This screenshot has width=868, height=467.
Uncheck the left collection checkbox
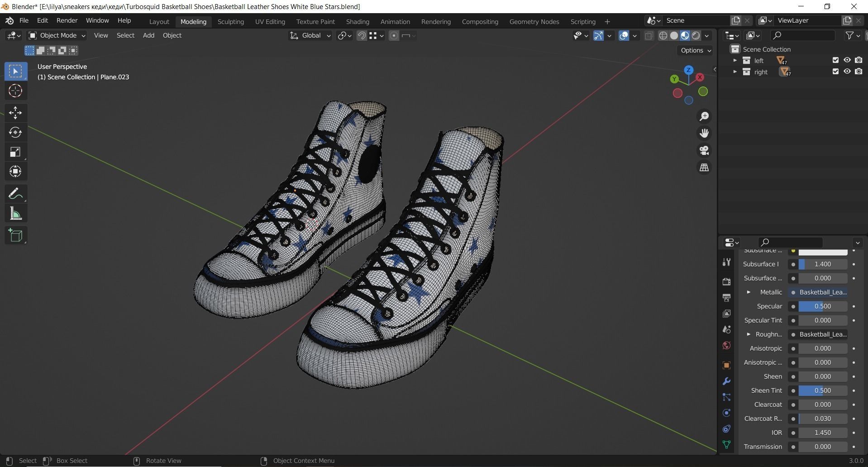[835, 60]
